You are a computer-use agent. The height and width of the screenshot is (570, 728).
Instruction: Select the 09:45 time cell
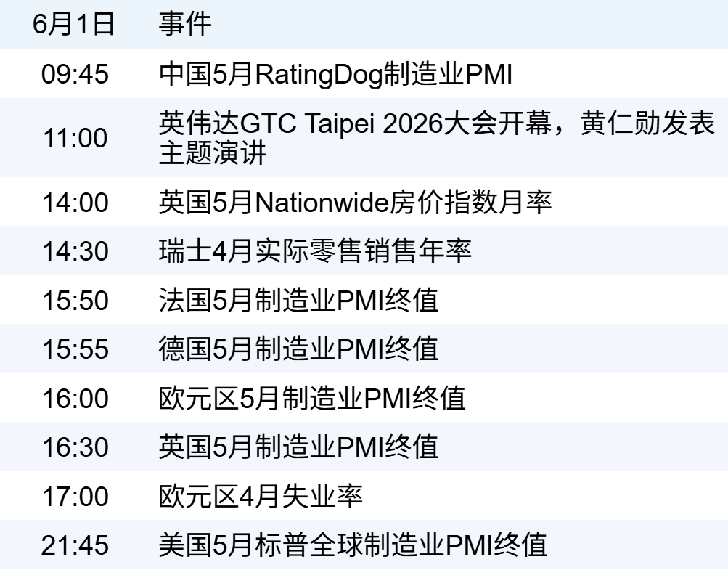click(x=75, y=74)
